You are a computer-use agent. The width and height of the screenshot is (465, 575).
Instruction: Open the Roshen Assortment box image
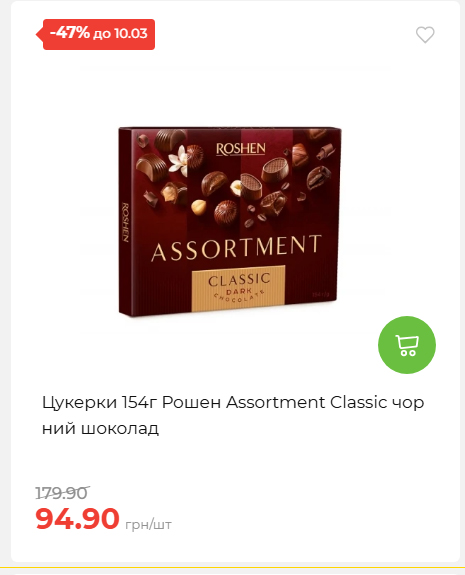tap(230, 221)
